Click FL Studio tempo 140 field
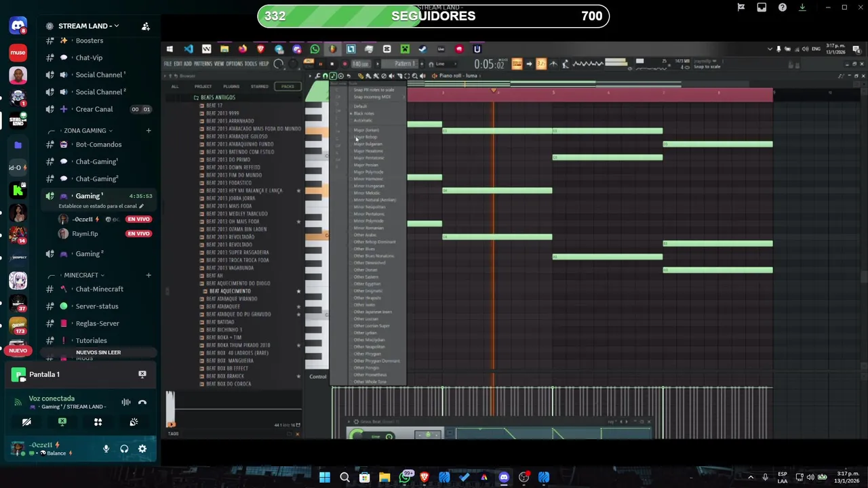This screenshot has height=488, width=868. (x=360, y=64)
